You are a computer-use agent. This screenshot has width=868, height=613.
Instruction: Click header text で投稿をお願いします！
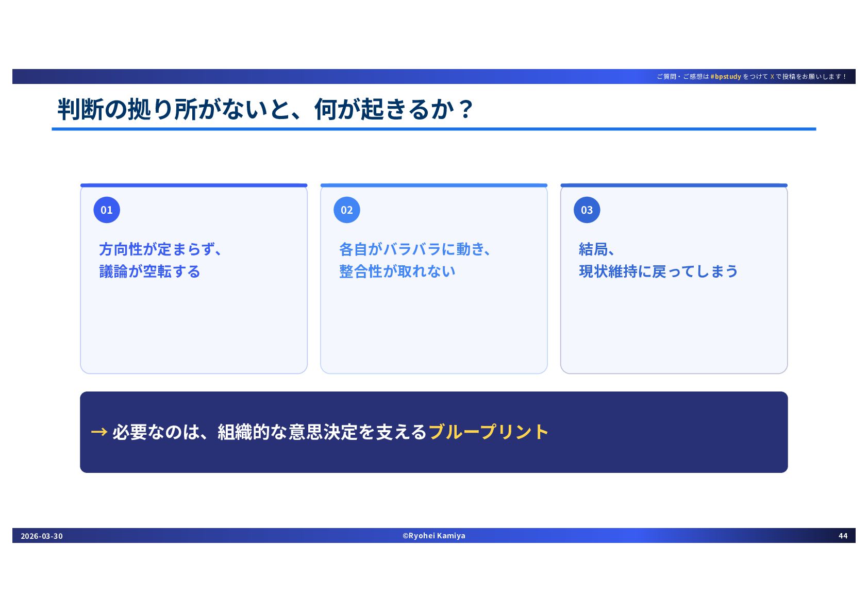811,77
